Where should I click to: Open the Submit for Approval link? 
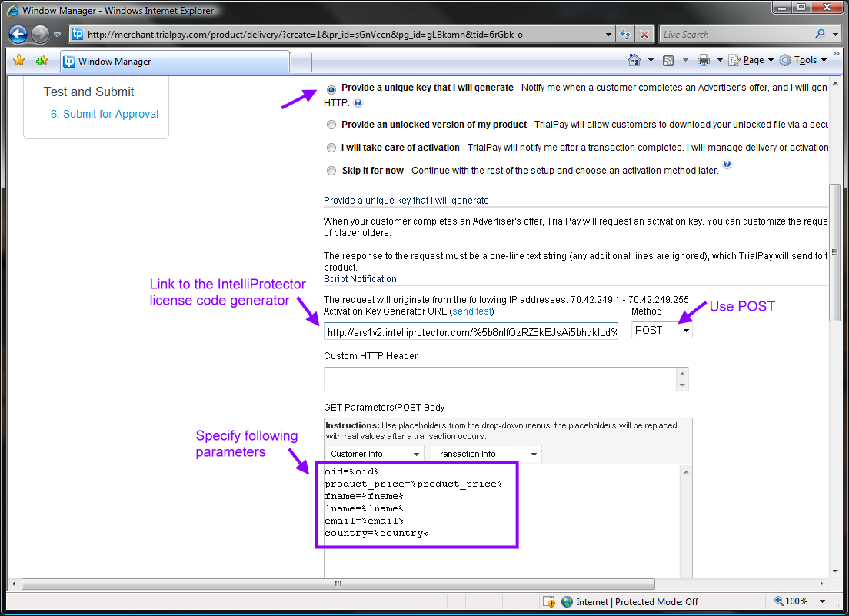[x=105, y=115]
